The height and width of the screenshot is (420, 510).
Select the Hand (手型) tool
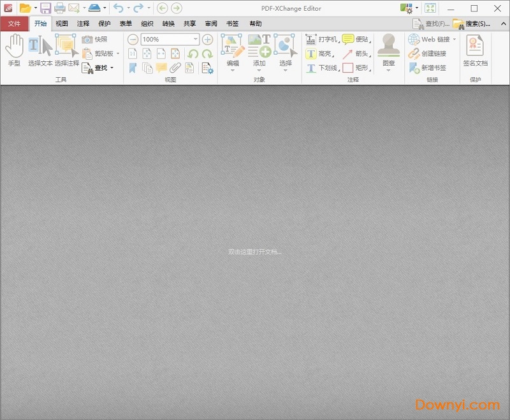coord(14,50)
